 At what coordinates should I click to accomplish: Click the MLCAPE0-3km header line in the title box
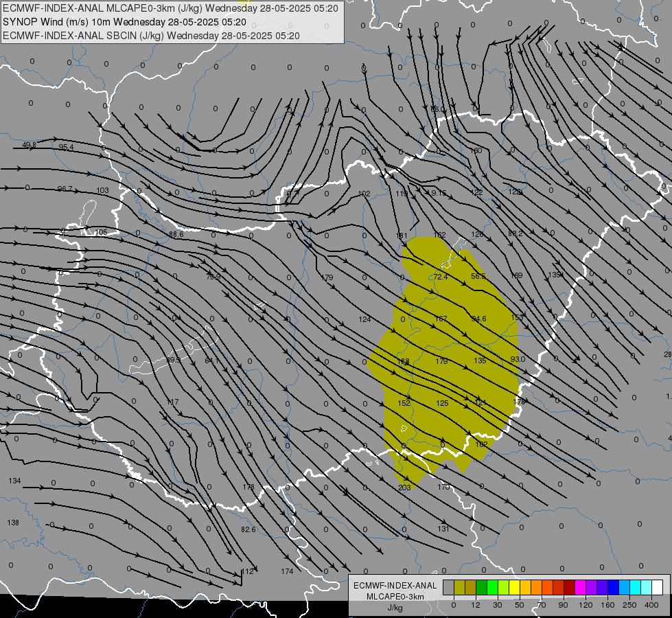tap(170, 8)
